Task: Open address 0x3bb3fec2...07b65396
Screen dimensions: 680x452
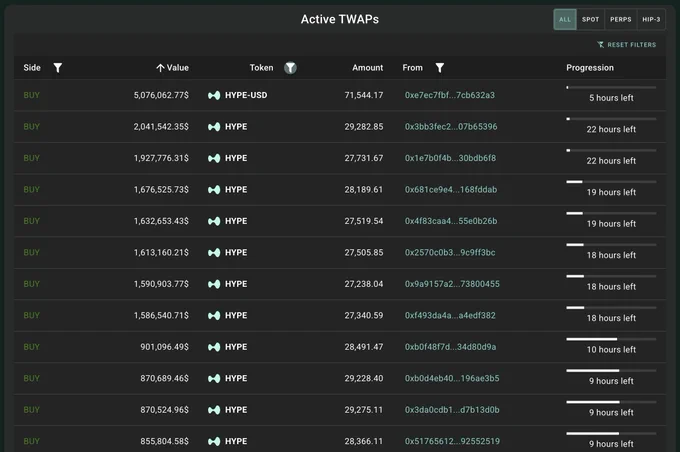Action: point(451,127)
